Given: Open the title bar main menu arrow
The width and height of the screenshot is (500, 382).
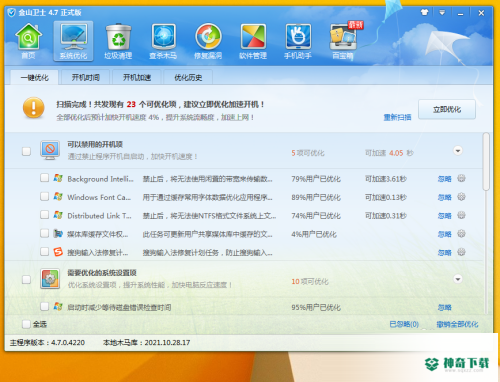Looking at the screenshot, I should (442, 13).
